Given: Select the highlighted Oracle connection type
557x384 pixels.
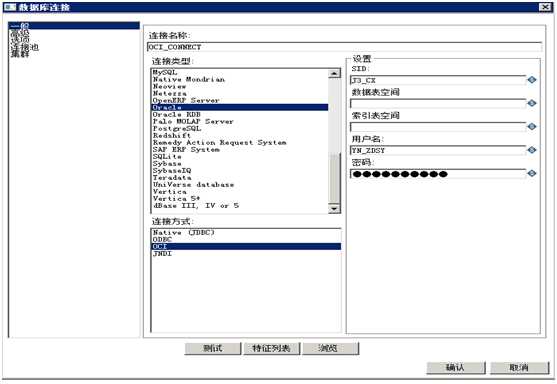Looking at the screenshot, I should coord(240,107).
